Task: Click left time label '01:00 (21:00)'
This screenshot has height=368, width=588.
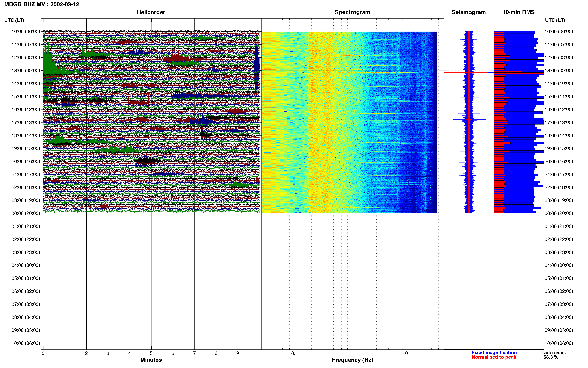Action: pos(26,226)
